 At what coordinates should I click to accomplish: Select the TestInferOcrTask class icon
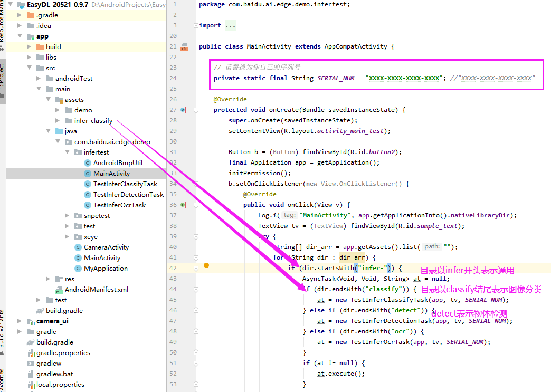click(88, 205)
